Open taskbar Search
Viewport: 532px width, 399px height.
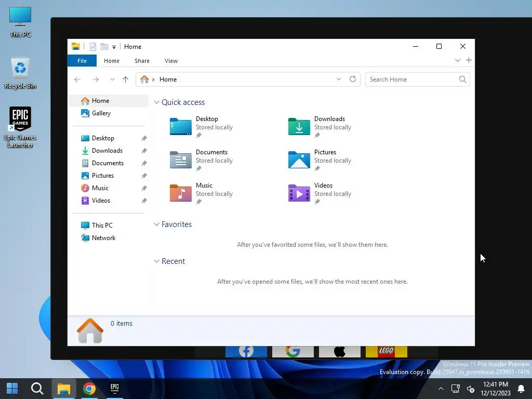coord(37,389)
